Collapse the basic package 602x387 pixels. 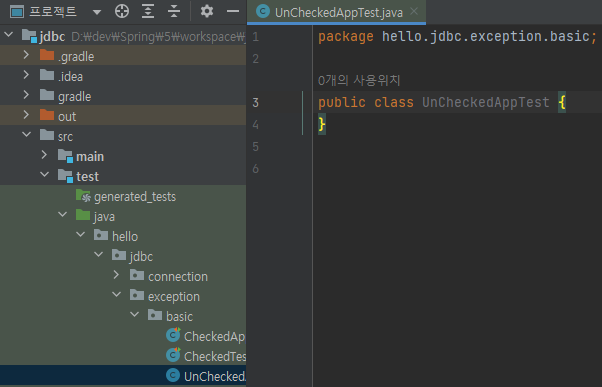[x=135, y=314]
